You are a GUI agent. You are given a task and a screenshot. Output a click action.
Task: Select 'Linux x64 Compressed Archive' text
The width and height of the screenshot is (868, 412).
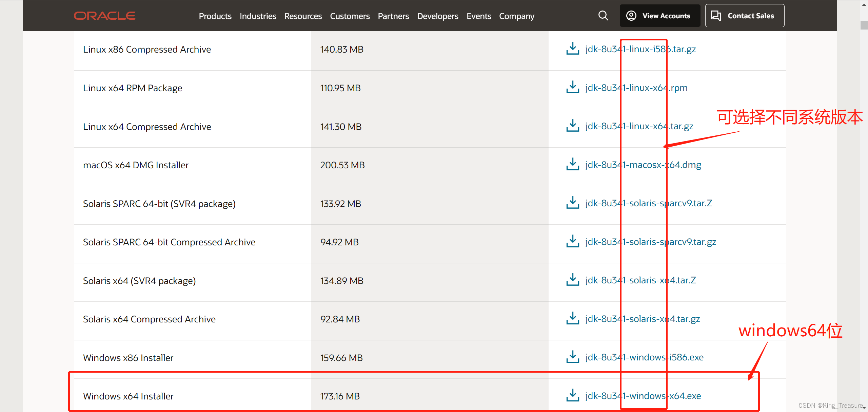pos(147,127)
